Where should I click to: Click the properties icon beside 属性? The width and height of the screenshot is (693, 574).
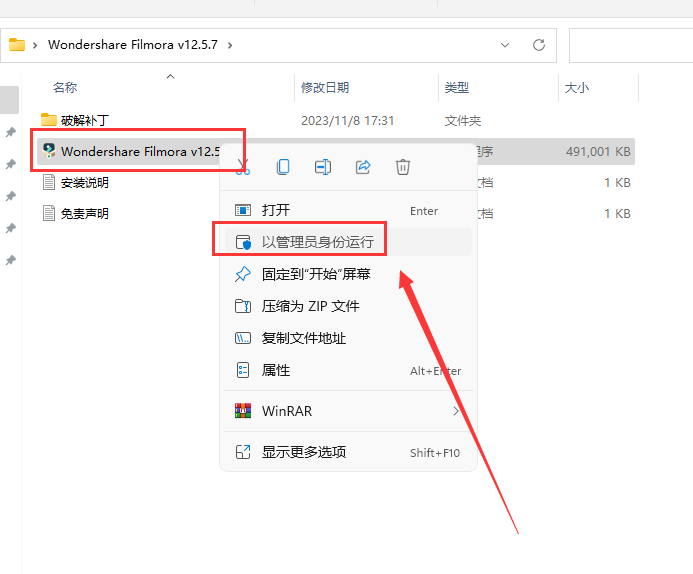tap(243, 370)
